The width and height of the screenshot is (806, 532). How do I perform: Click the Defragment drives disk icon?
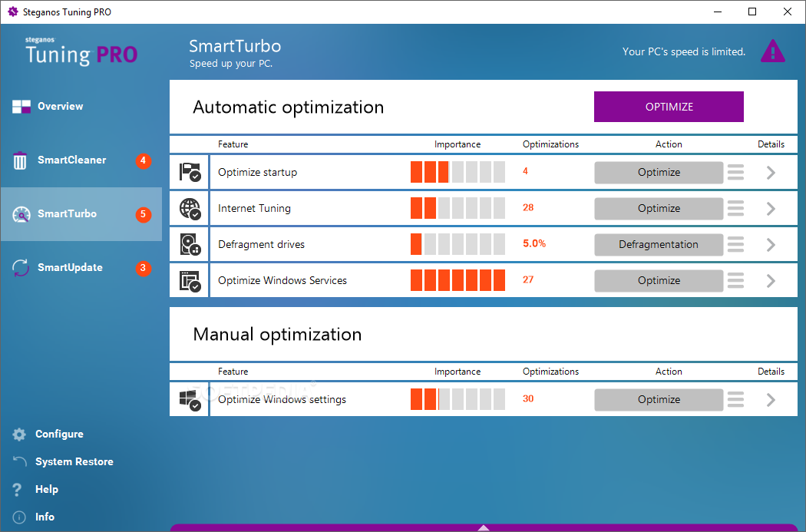[190, 245]
